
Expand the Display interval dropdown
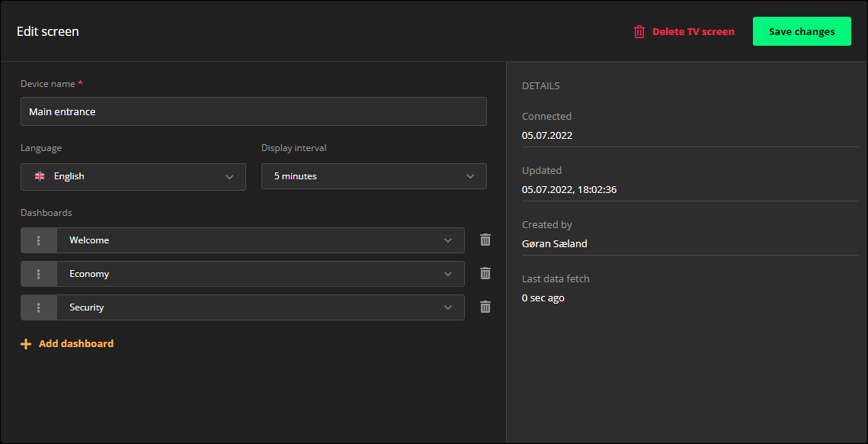pyautogui.click(x=373, y=176)
